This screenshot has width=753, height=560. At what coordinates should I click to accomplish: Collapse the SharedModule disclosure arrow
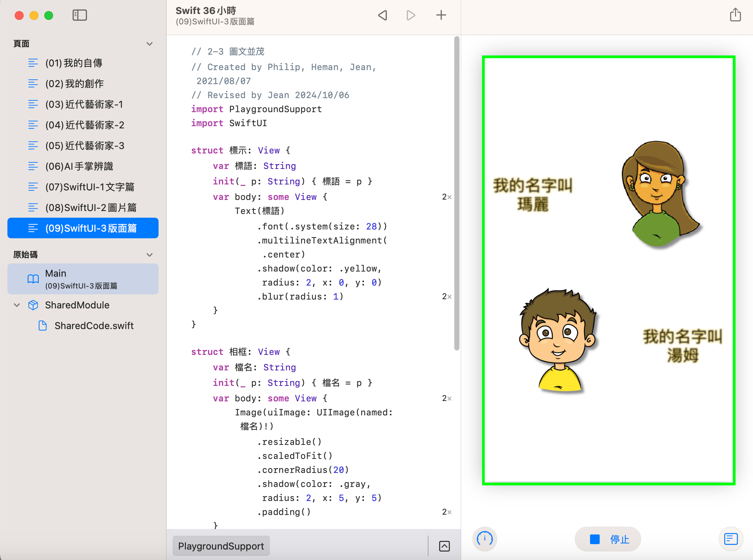17,305
